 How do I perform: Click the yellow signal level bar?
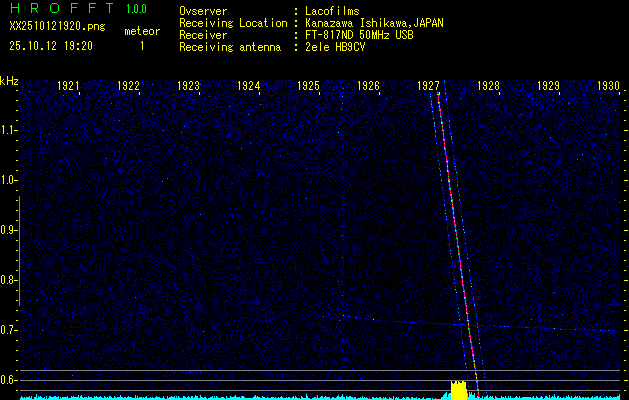[x=459, y=390]
